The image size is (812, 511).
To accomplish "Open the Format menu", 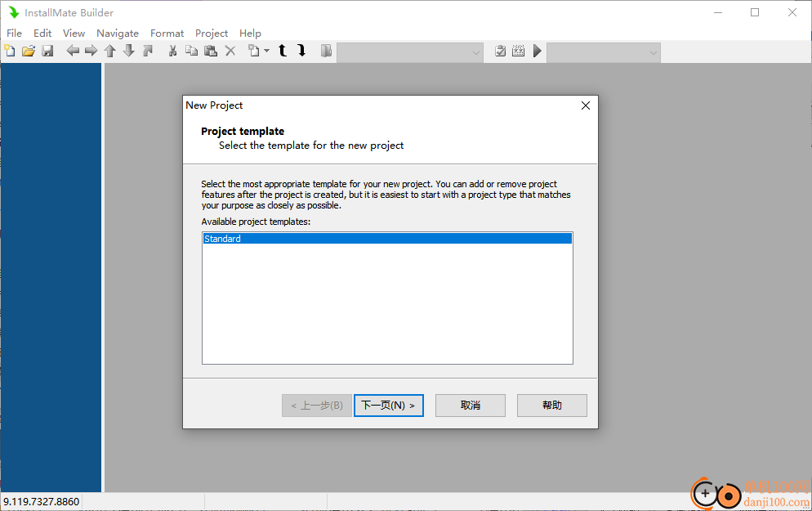I will click(x=167, y=34).
